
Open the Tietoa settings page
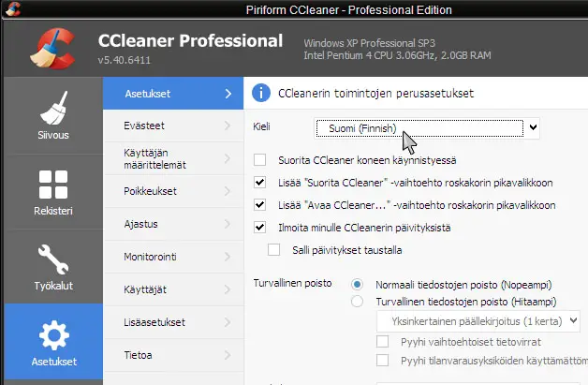(x=173, y=355)
